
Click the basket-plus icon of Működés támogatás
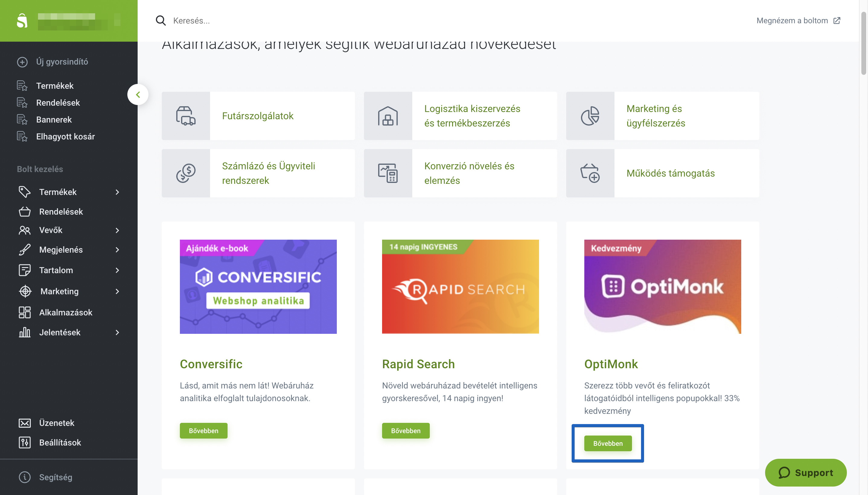coord(590,173)
